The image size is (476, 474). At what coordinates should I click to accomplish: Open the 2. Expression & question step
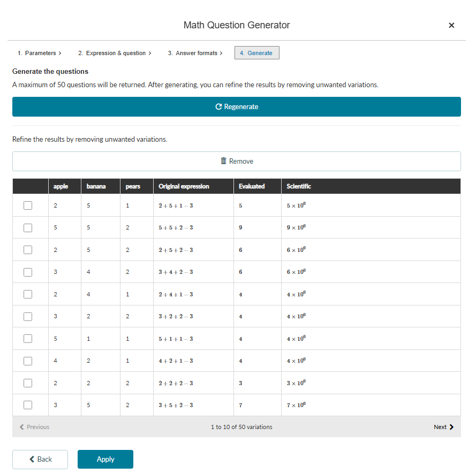click(115, 53)
